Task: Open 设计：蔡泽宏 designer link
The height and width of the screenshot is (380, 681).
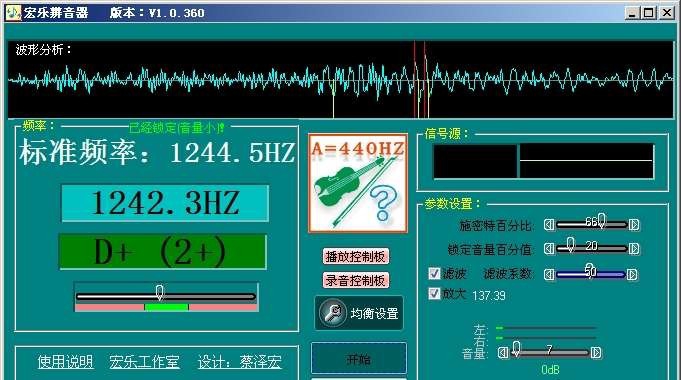Action: (240, 361)
